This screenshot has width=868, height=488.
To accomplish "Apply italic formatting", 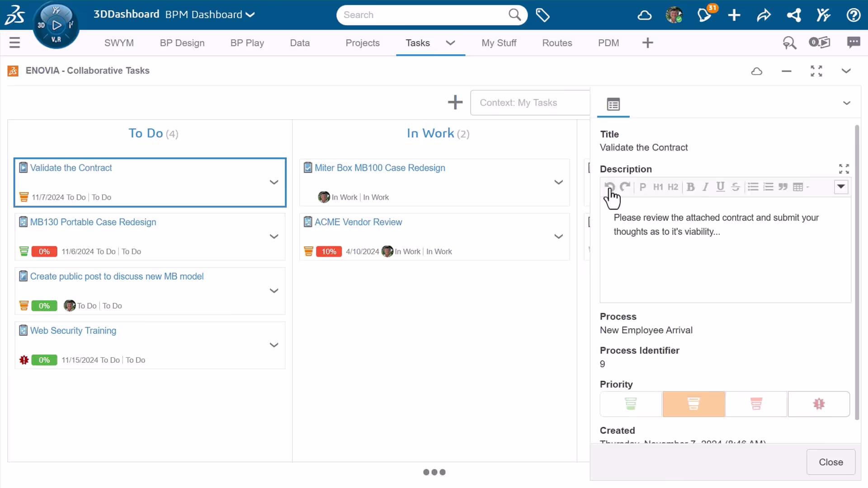I will tap(705, 187).
